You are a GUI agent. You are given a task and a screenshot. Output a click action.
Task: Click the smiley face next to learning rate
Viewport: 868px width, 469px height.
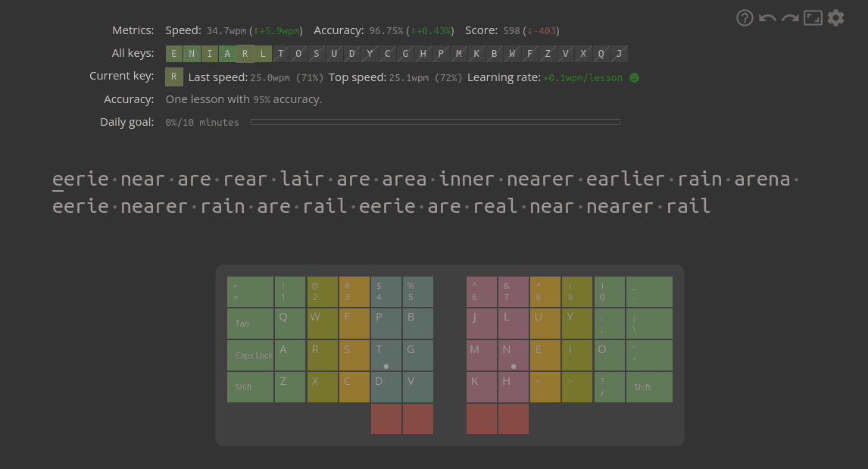pos(634,77)
